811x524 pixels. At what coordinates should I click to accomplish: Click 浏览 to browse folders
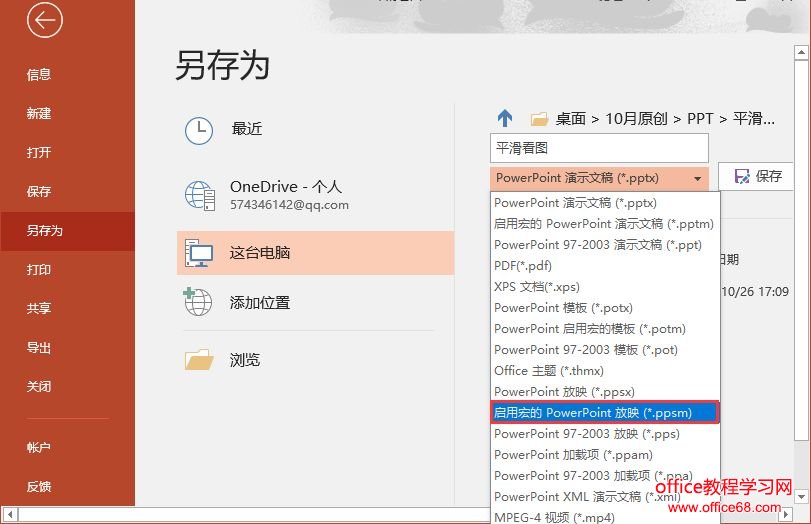316,360
